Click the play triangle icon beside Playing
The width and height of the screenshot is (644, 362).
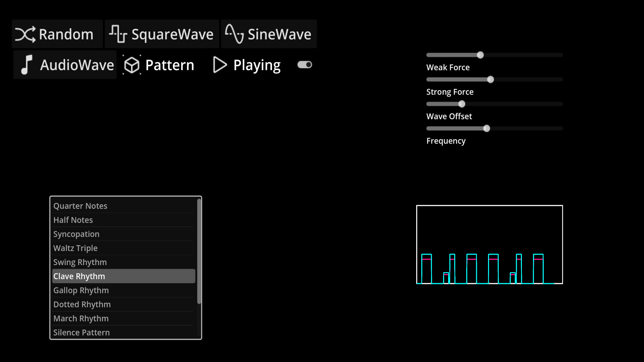219,65
